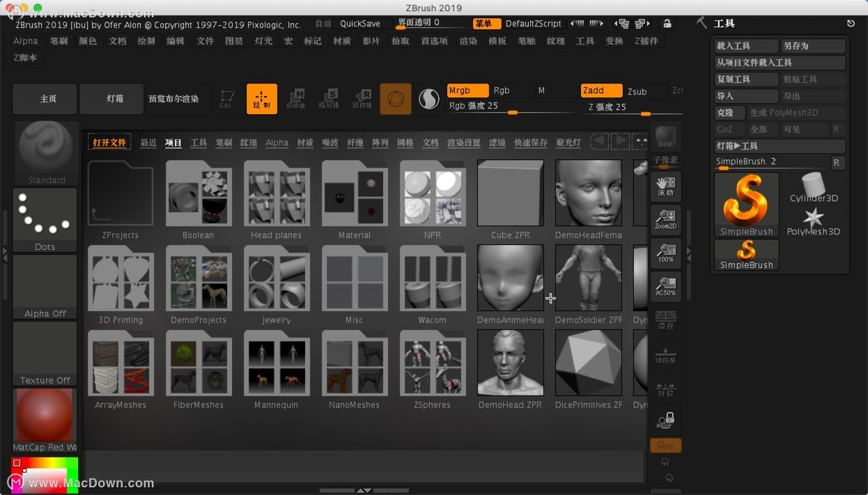
Task: Click the SimpleBrush. 2 tool slider
Action: 772,163
